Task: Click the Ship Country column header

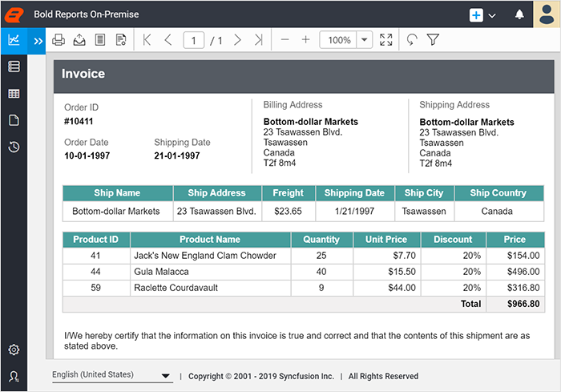Action: (498, 193)
